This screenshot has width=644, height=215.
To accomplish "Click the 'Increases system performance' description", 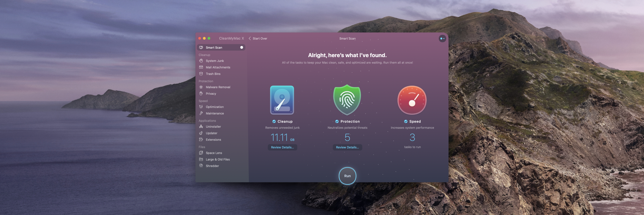I will click(412, 128).
